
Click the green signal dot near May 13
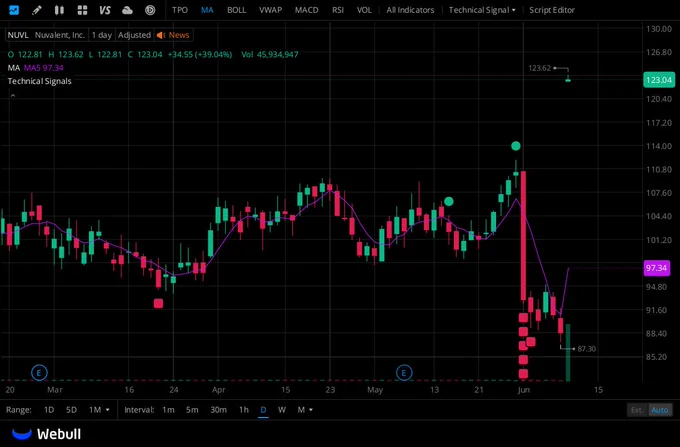click(x=449, y=202)
